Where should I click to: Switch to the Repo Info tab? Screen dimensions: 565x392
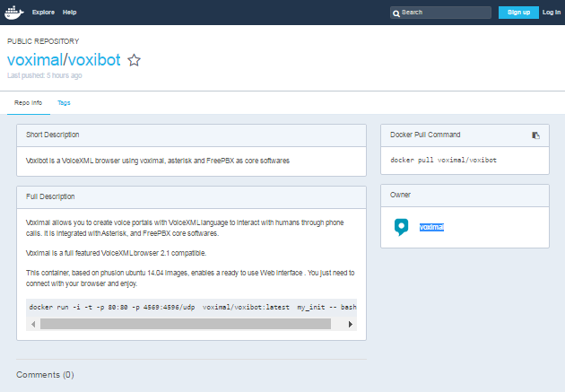(28, 102)
